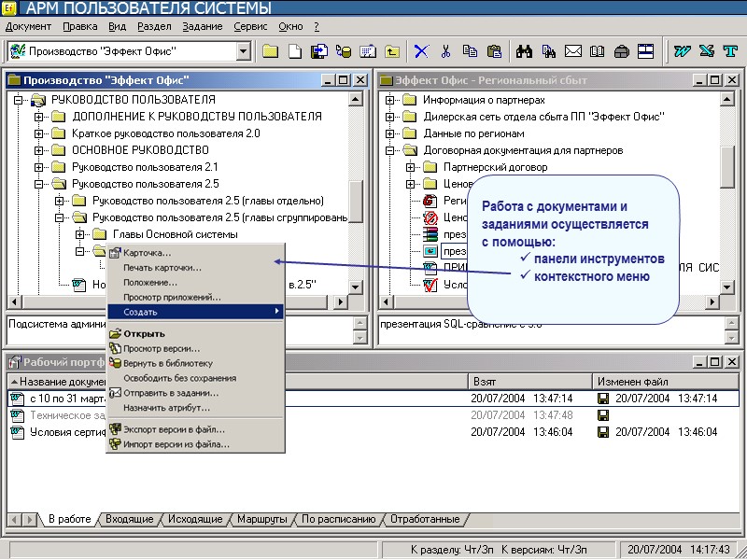Image resolution: width=747 pixels, height=560 pixels.
Task: Expand 'Краткое руководство пользователя 2.0' node
Action: [38, 133]
